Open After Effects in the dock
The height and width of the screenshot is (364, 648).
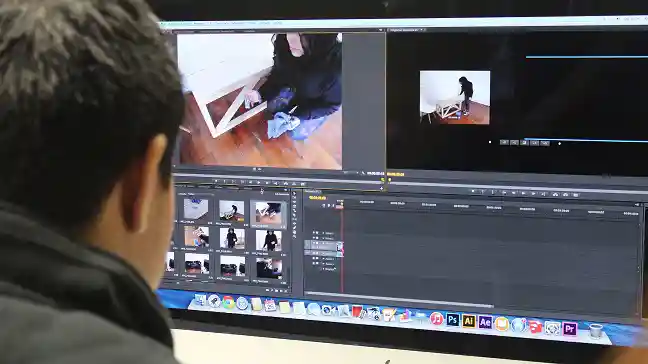[485, 322]
